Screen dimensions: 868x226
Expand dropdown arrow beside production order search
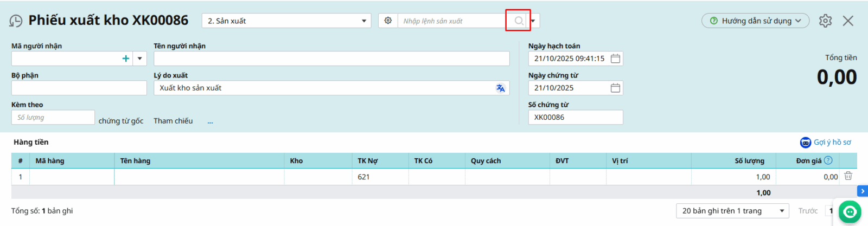point(533,21)
